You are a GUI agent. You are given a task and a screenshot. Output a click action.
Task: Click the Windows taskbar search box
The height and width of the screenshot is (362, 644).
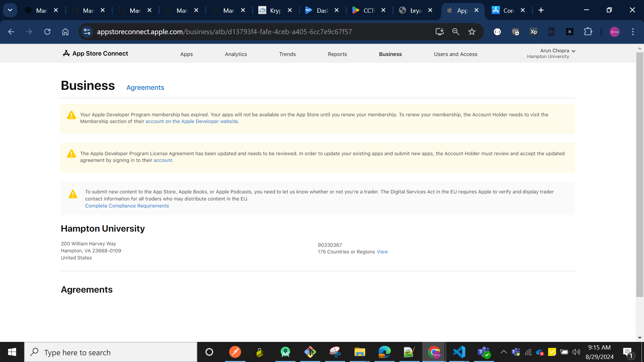click(111, 352)
